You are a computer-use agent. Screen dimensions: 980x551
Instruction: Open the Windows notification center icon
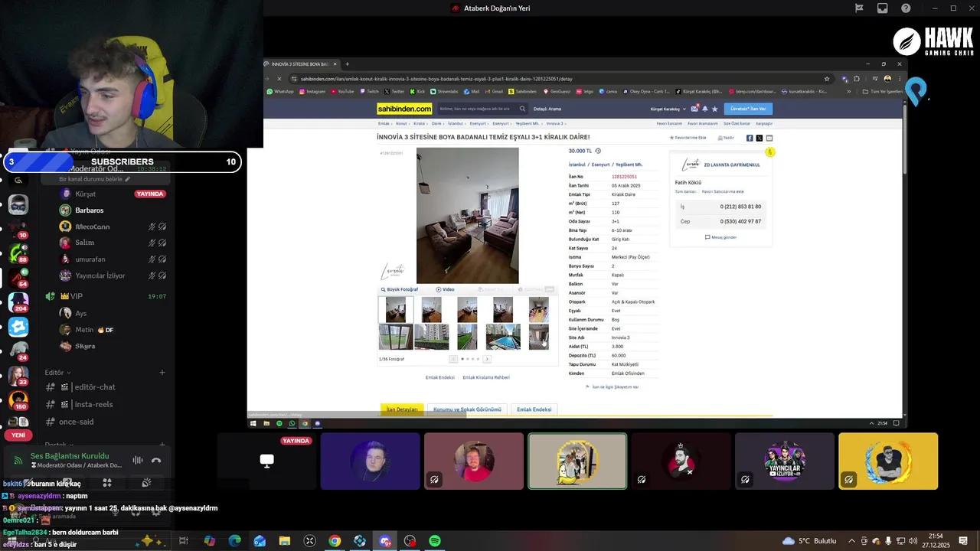click(962, 541)
